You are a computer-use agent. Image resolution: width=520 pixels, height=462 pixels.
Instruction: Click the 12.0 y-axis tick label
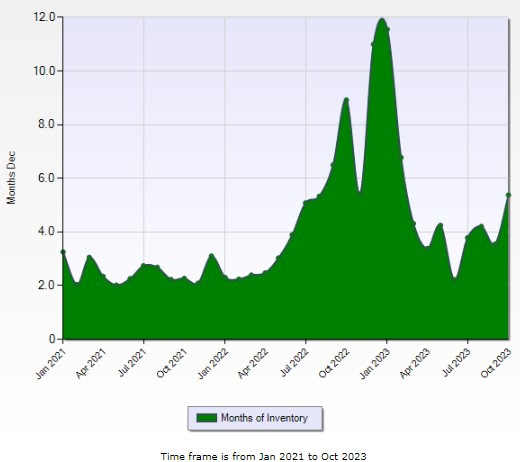point(44,17)
